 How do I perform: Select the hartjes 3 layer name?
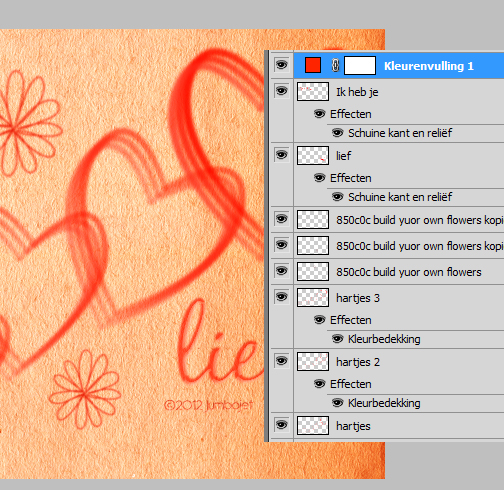[x=358, y=298]
